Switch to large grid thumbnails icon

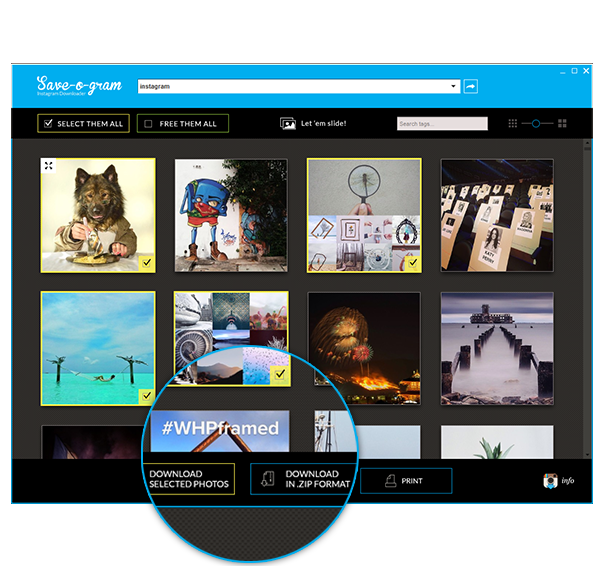(562, 123)
